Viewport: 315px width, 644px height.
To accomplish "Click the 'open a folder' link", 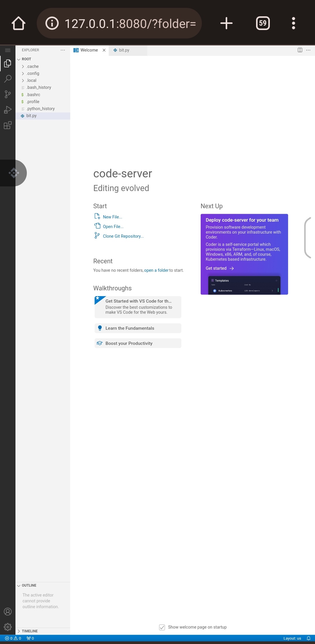I will click(x=156, y=270).
